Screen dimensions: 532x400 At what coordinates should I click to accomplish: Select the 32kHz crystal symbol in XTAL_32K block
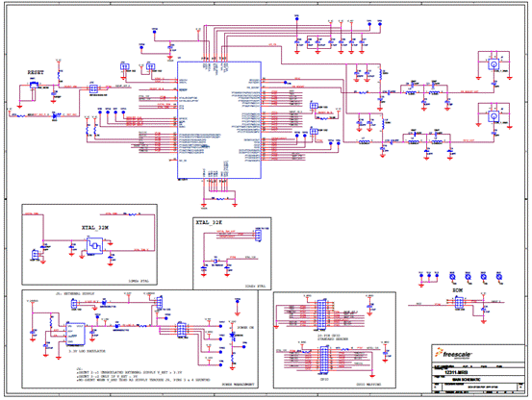coord(215,262)
